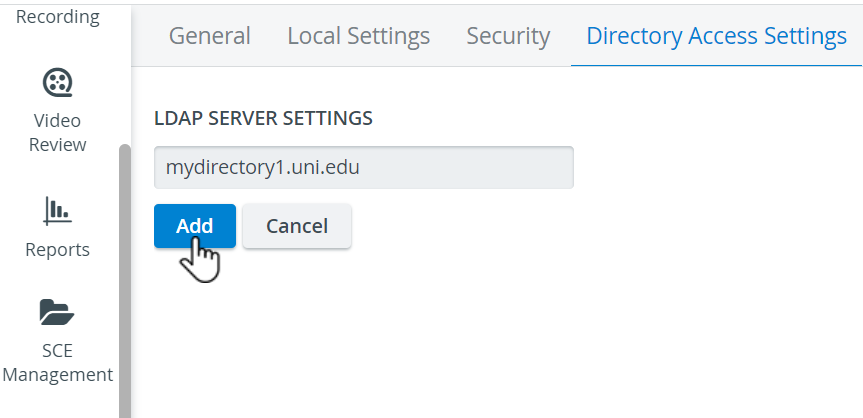Click the SCE Management text label
This screenshot has width=863, height=418.
click(57, 362)
